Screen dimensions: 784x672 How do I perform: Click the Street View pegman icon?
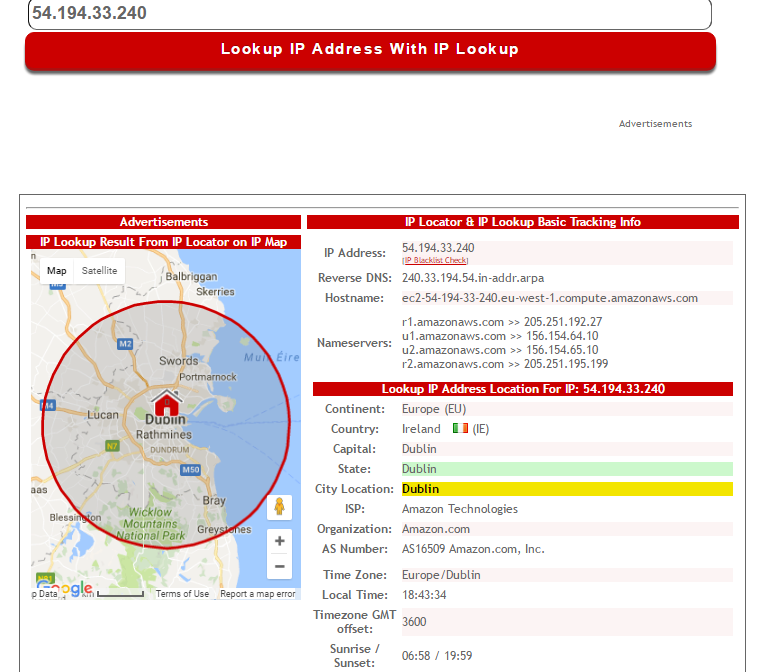click(x=280, y=507)
